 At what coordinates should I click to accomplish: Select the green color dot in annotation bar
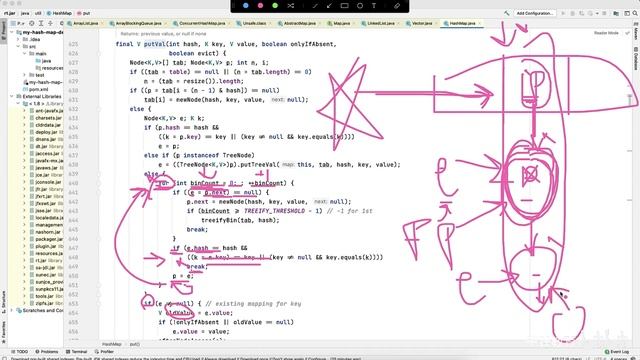tap(275, 6)
